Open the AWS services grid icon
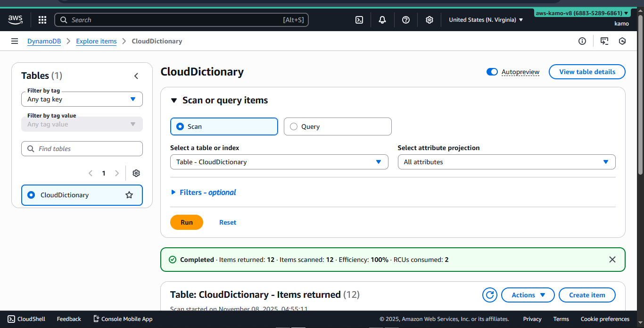The image size is (644, 328). (x=42, y=20)
